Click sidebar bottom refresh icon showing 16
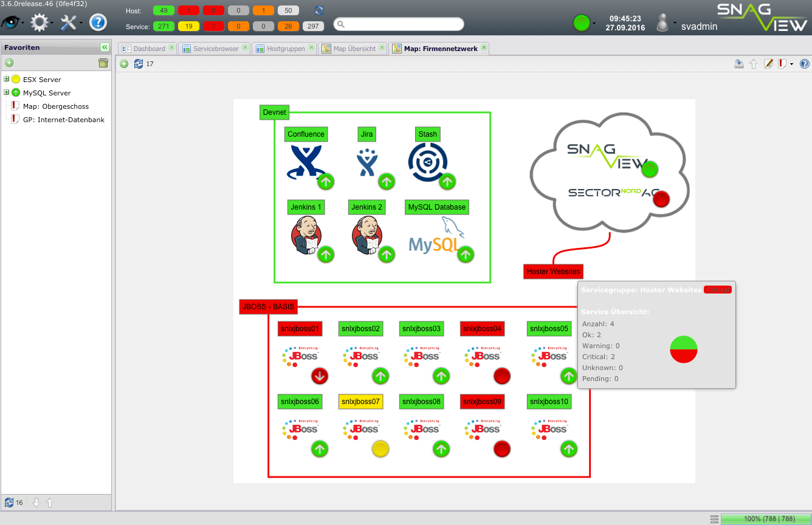This screenshot has width=812, height=525. [x=9, y=503]
